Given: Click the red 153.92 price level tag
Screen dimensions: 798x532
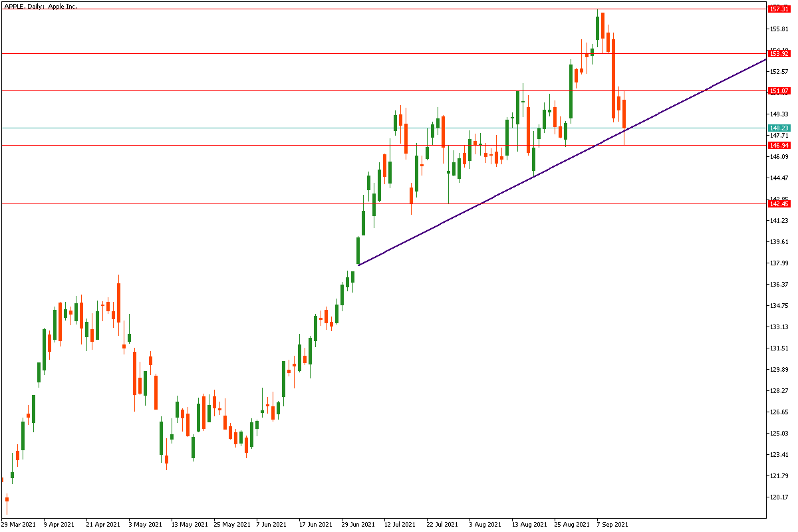Looking at the screenshot, I should 779,53.
